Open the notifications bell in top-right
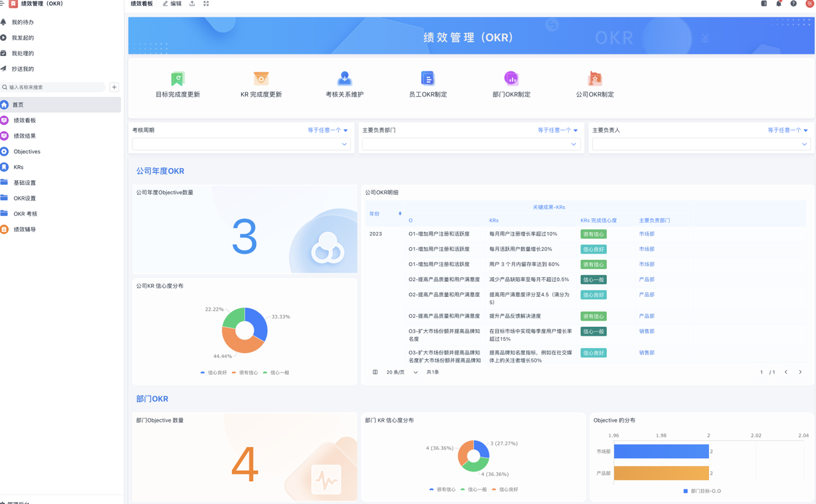 coord(778,4)
